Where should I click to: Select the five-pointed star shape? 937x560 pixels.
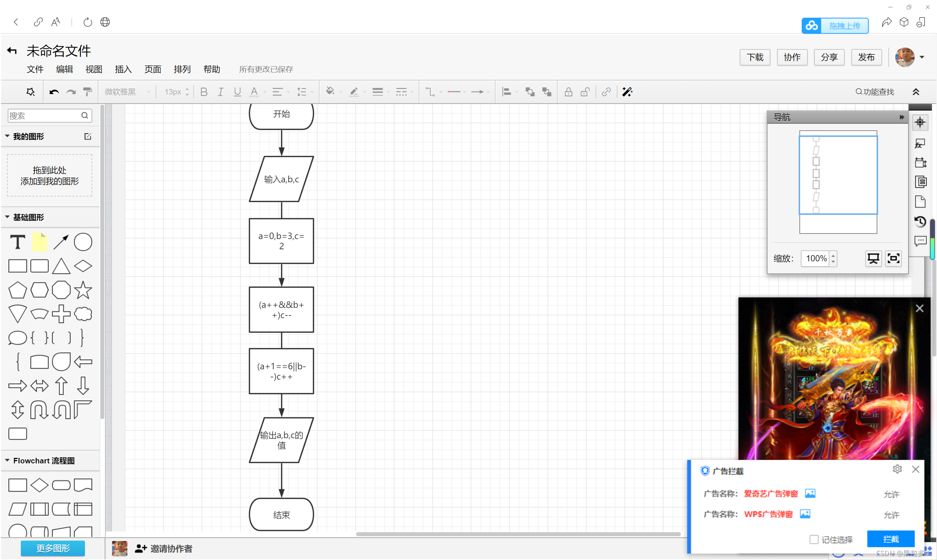83,290
